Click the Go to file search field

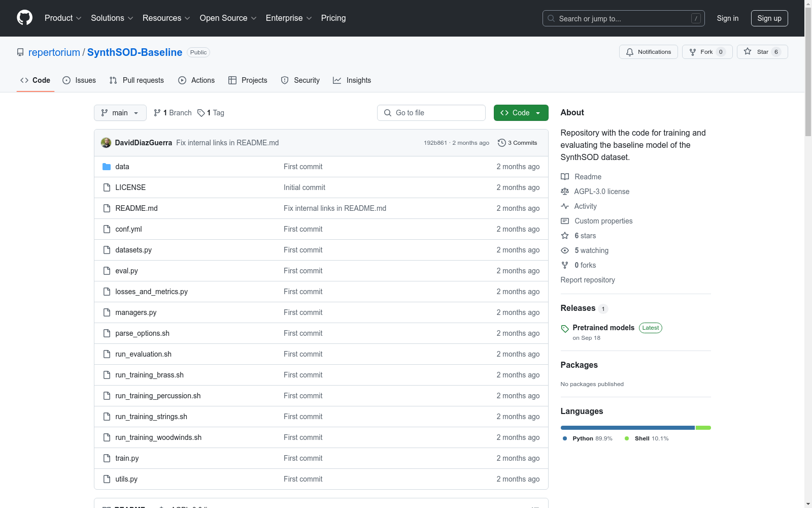[x=431, y=113]
